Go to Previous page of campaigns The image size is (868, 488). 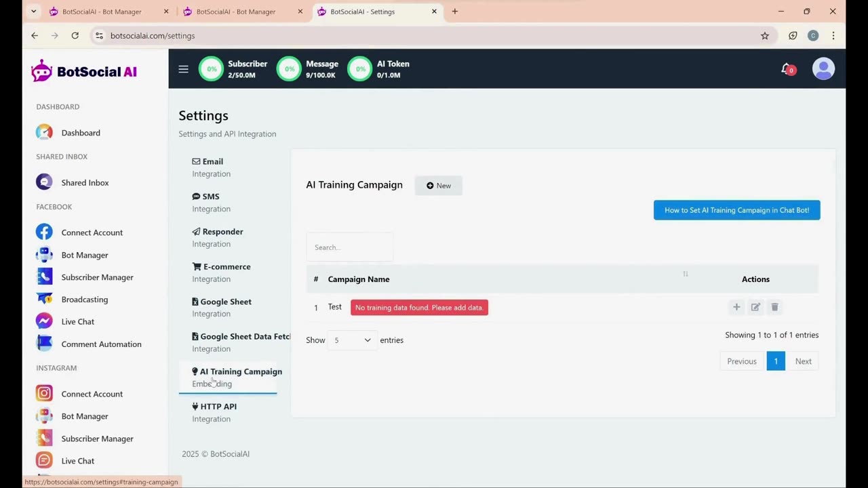(742, 361)
